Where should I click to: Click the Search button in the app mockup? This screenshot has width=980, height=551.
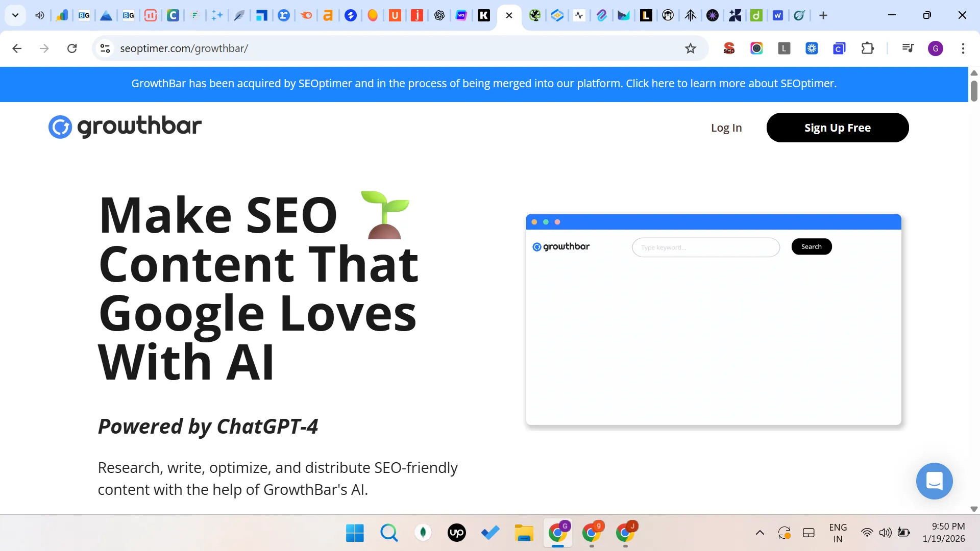click(811, 246)
